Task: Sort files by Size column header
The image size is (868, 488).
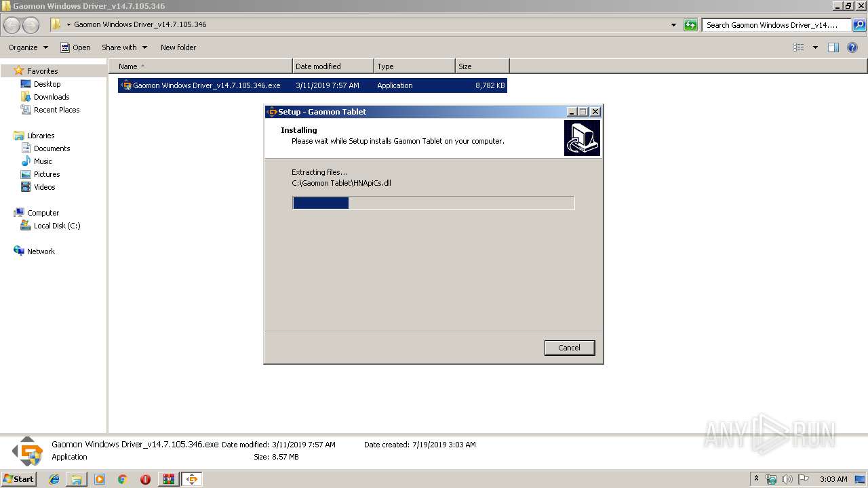Action: coord(482,66)
